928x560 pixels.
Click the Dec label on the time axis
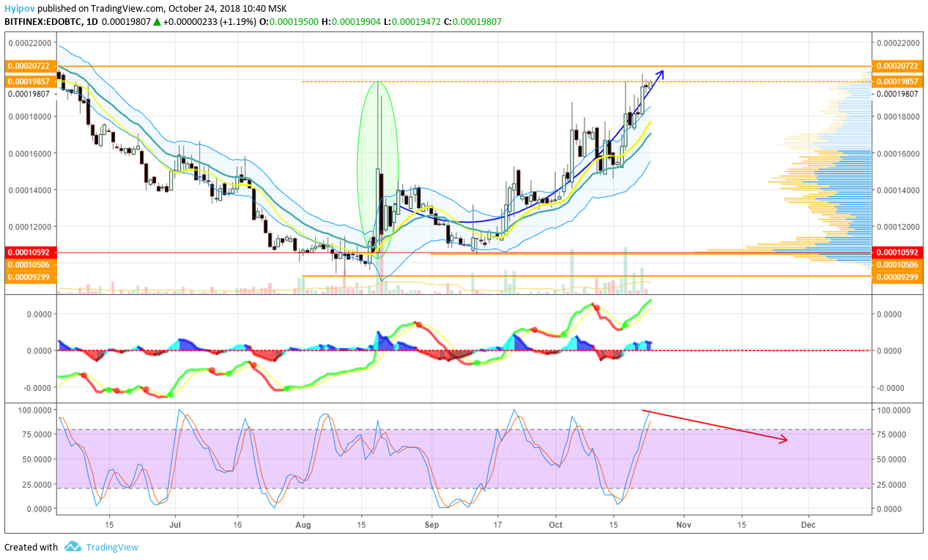pos(808,525)
